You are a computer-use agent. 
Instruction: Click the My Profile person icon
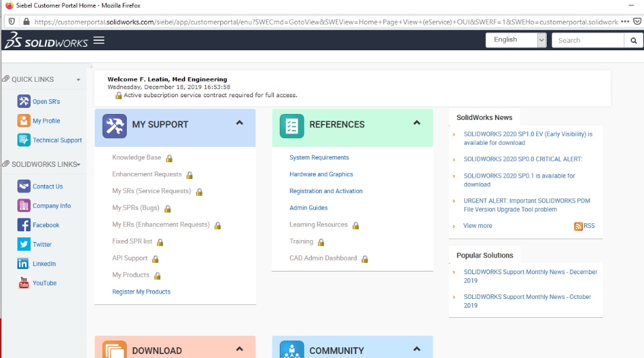pyautogui.click(x=24, y=120)
